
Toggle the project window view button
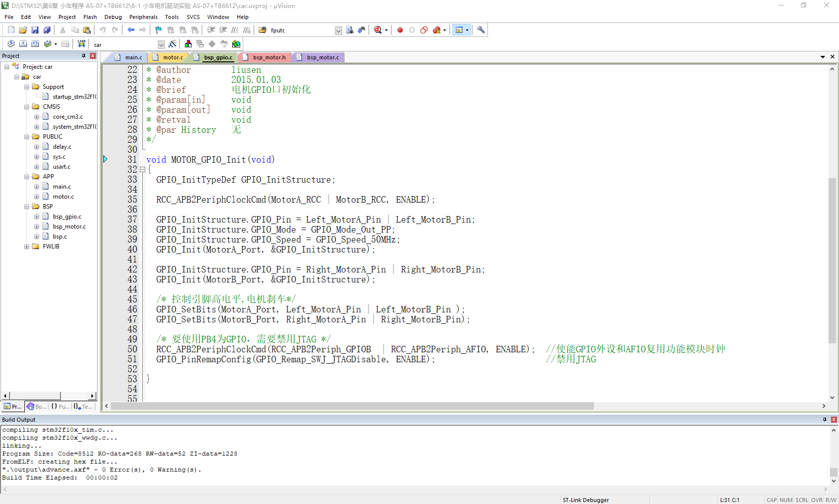[x=459, y=30]
